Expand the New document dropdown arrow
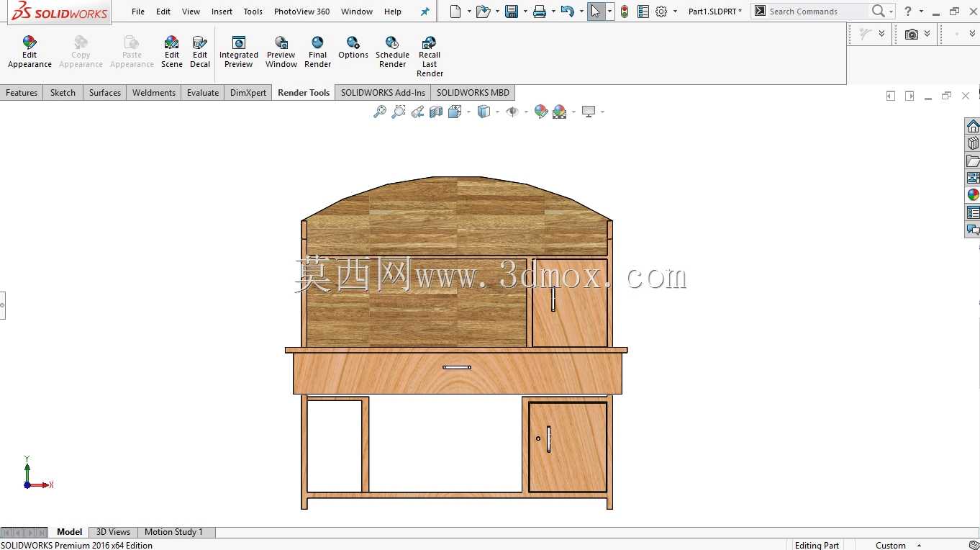The height and width of the screenshot is (550, 980). point(469,12)
